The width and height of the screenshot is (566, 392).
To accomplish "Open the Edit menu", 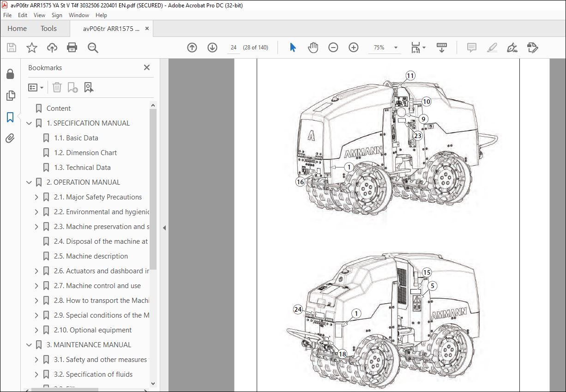I will coord(23,15).
